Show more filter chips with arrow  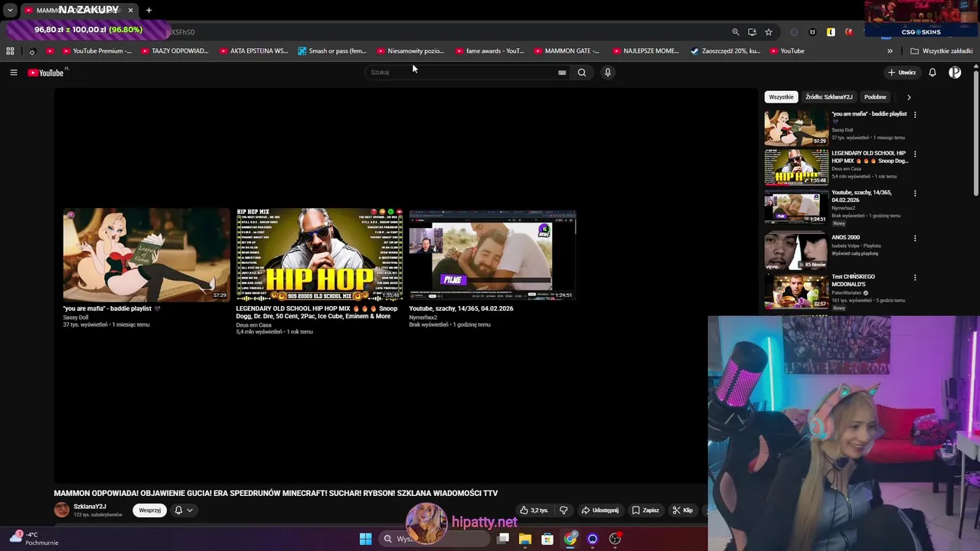[x=909, y=97]
